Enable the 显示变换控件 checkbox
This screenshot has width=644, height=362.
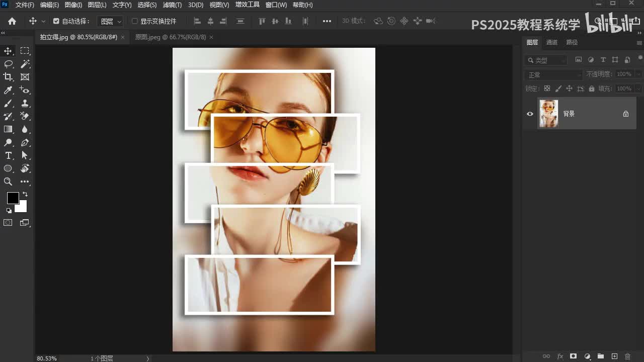click(134, 21)
